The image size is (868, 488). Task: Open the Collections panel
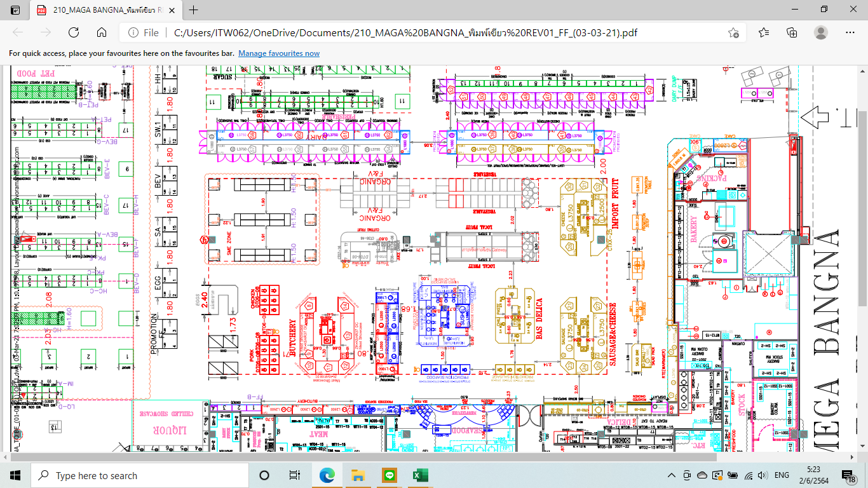click(x=792, y=32)
